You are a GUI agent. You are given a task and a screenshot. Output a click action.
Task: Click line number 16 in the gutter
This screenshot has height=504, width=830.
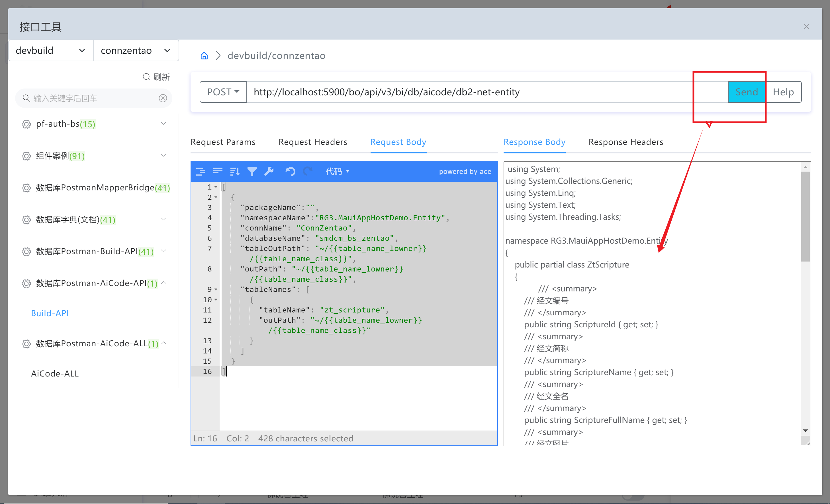[x=207, y=372]
